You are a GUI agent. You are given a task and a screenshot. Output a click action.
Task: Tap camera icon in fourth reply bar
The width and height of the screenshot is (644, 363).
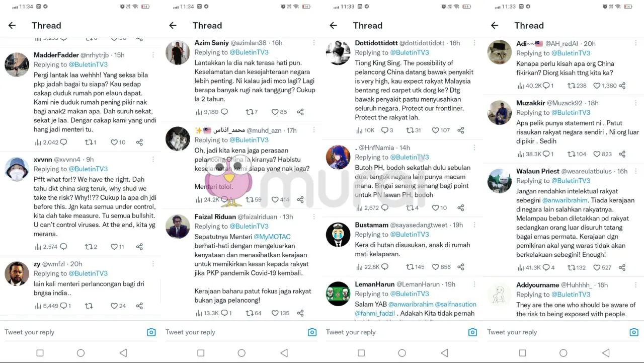pos(634,332)
